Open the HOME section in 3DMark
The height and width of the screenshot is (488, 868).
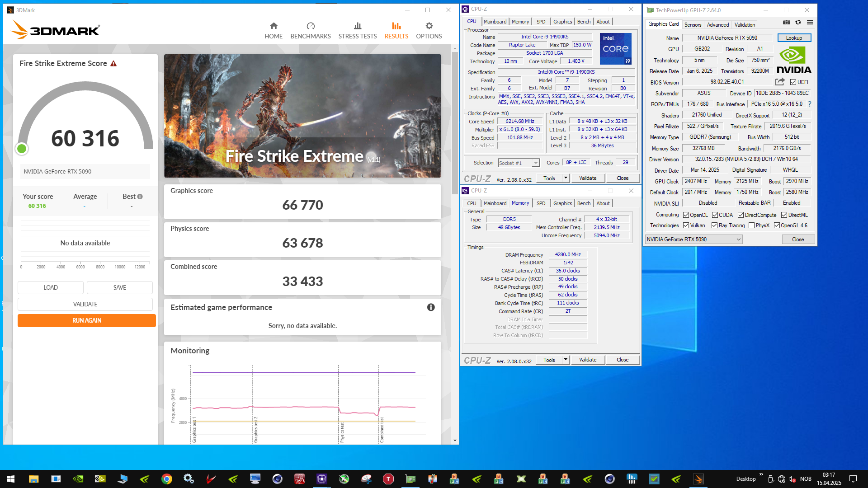pyautogui.click(x=274, y=31)
